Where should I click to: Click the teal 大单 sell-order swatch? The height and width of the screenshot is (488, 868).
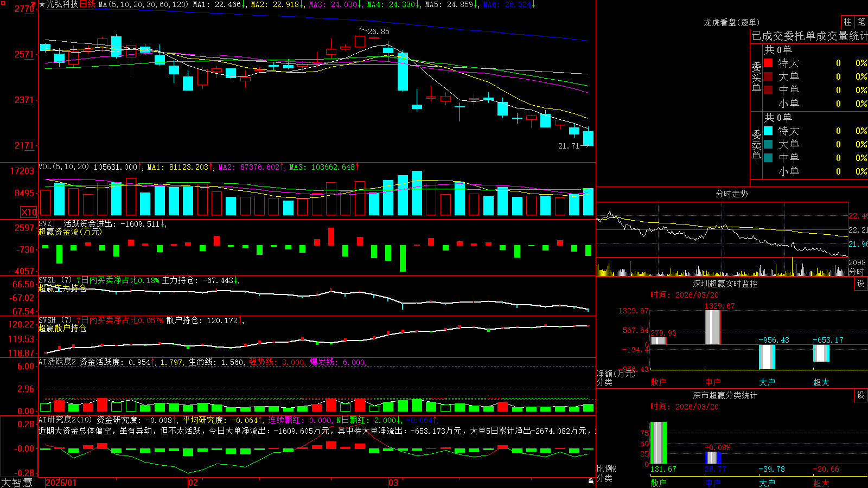coord(768,144)
